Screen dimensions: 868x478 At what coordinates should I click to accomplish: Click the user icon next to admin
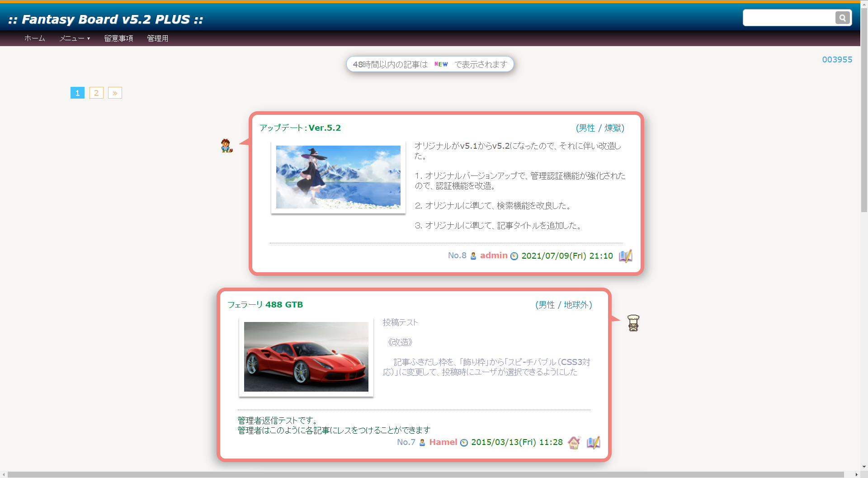pyautogui.click(x=473, y=256)
